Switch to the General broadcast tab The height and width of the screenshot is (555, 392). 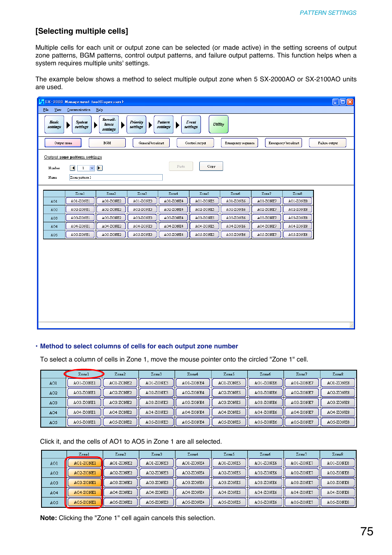coord(151,143)
